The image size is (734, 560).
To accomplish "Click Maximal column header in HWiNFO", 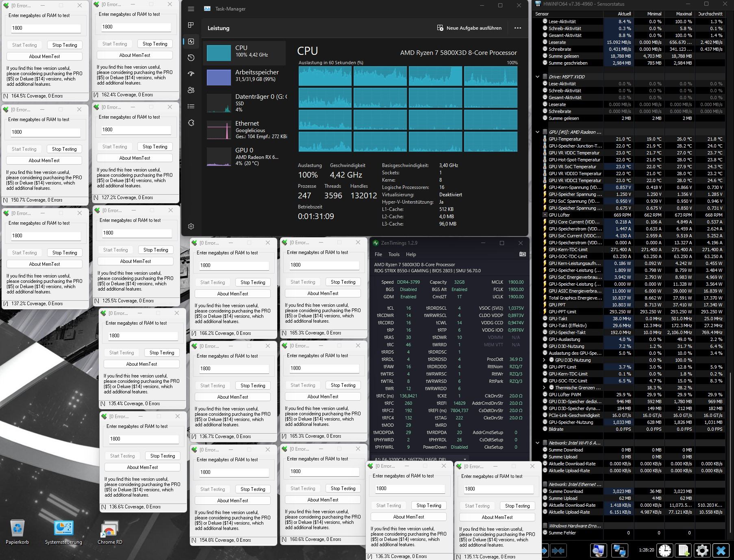I will pos(679,14).
